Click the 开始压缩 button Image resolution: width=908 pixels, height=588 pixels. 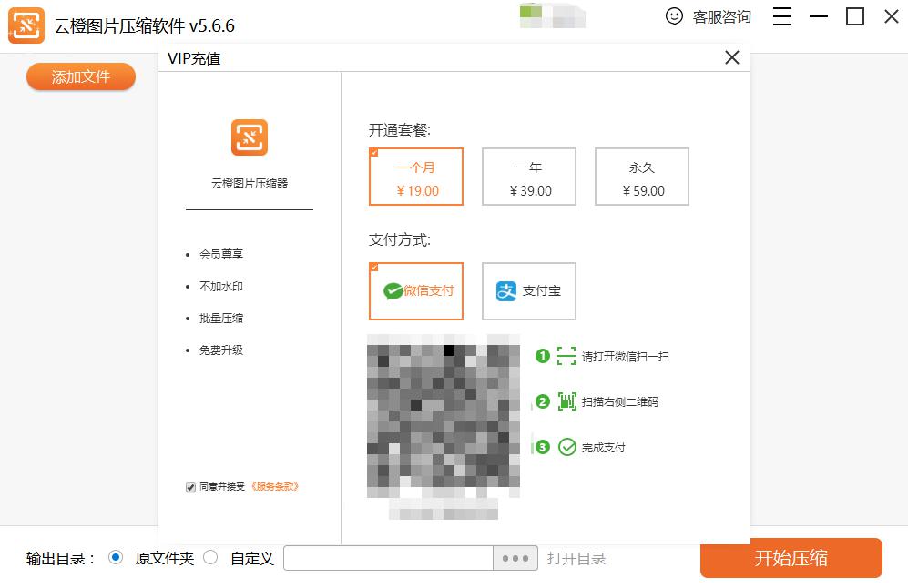[791, 558]
